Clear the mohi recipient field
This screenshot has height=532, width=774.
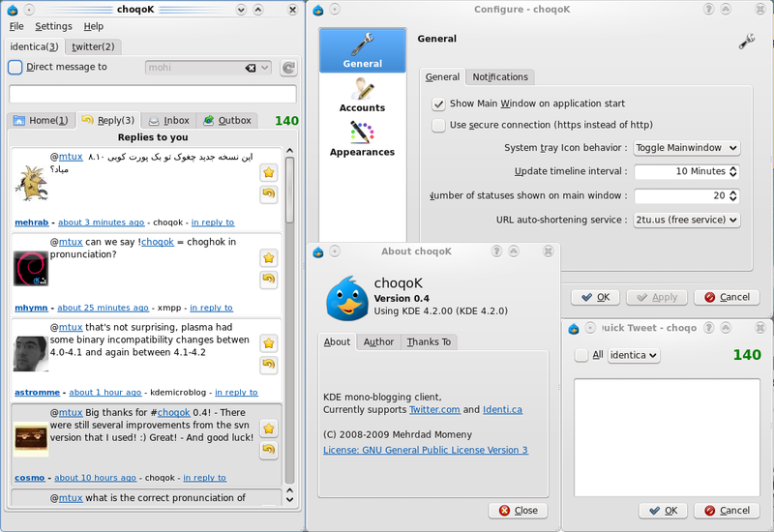(x=251, y=68)
